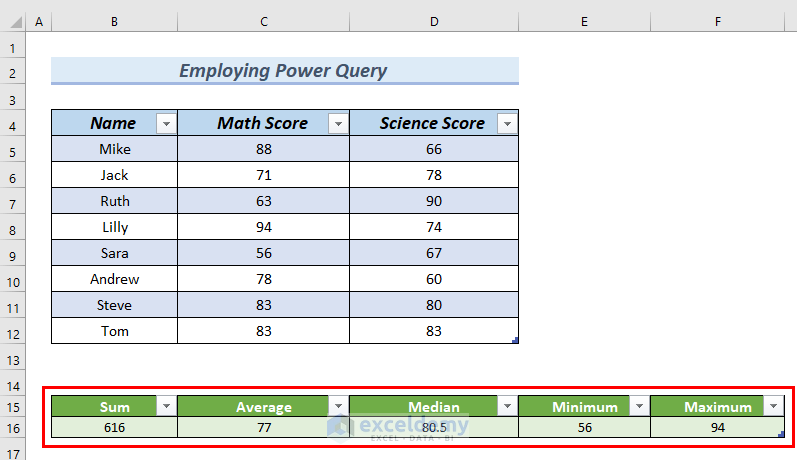Image resolution: width=797 pixels, height=460 pixels.
Task: Select the Math Score header cell
Action: click(x=263, y=122)
